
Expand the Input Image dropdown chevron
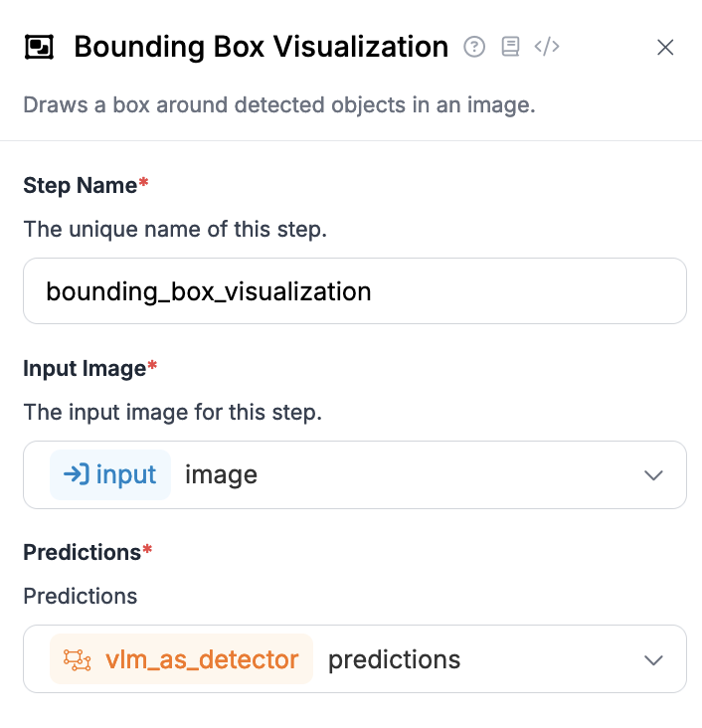[653, 475]
